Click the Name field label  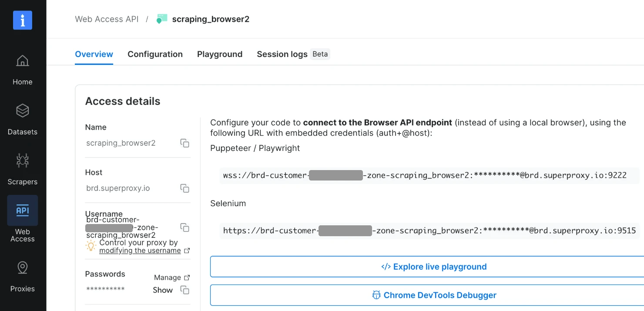96,127
